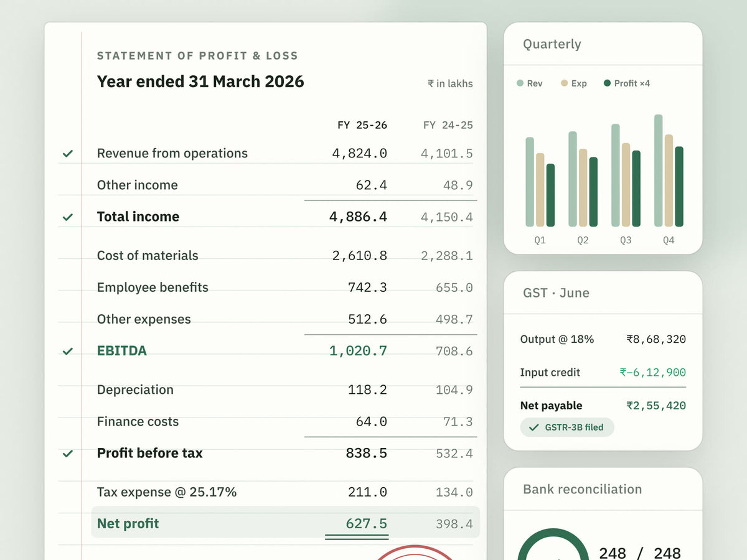
Task: Open the GST · June card header
Action: tap(556, 293)
